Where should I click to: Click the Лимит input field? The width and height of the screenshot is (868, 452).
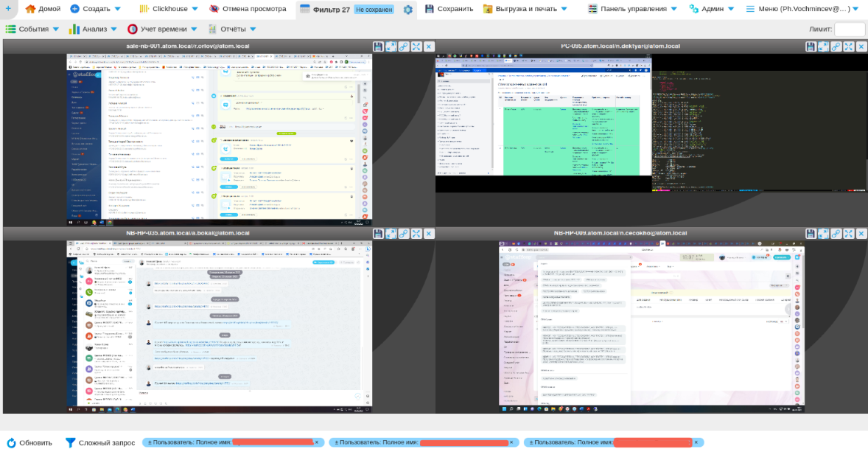pyautogui.click(x=849, y=29)
